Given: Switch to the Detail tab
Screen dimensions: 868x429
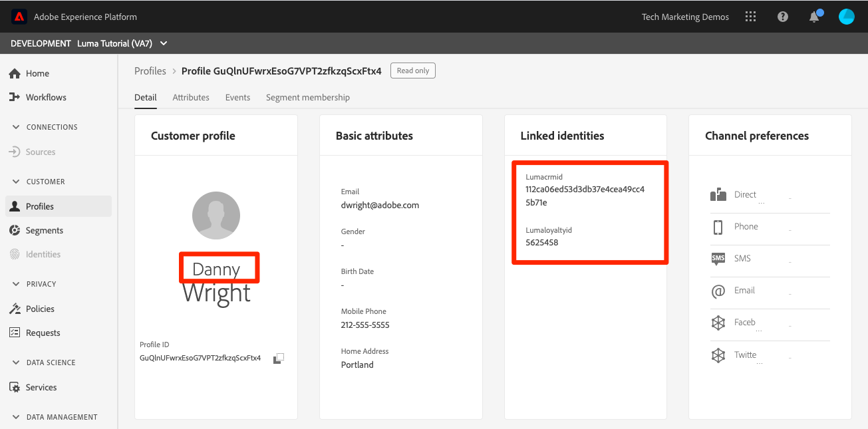Looking at the screenshot, I should [x=146, y=97].
